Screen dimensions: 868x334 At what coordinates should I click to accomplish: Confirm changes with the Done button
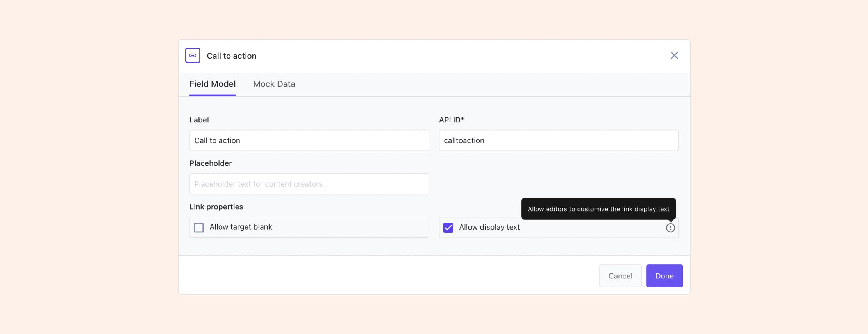click(664, 276)
